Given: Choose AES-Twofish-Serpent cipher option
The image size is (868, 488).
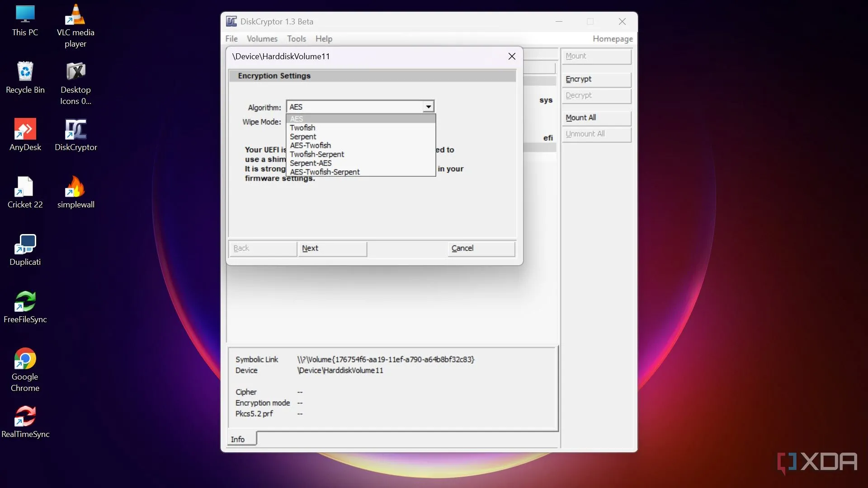Looking at the screenshot, I should 325,172.
